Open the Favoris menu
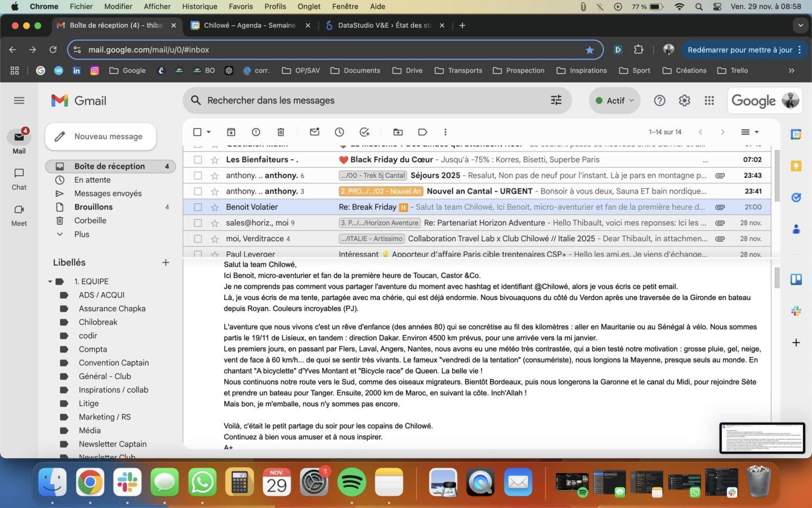The image size is (812, 508). (x=241, y=6)
